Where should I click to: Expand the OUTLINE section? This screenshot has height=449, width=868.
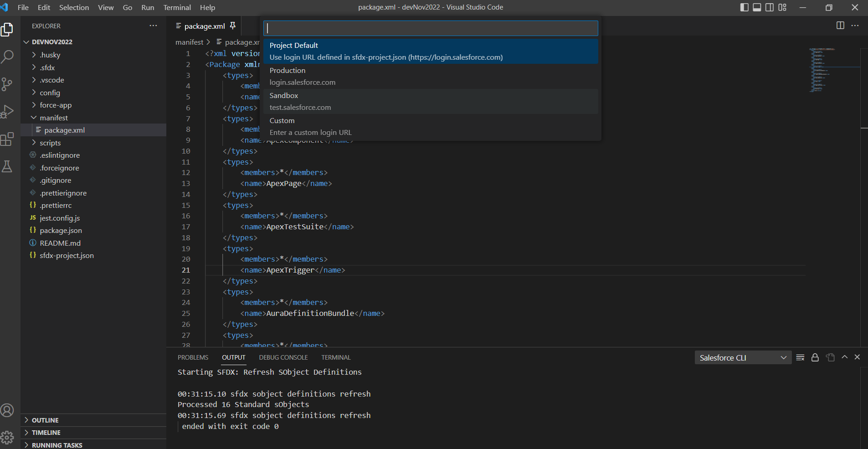pyautogui.click(x=93, y=420)
